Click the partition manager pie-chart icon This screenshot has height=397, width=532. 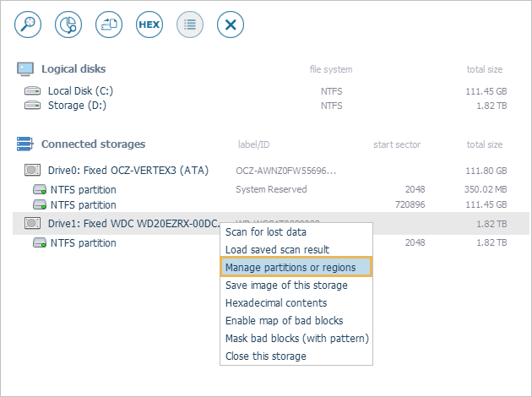68,24
